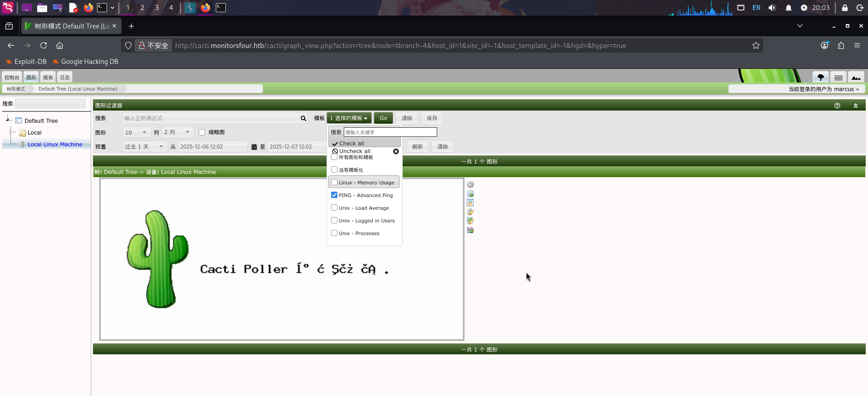Check 'Linux - Memory Usage' template

tap(334, 182)
